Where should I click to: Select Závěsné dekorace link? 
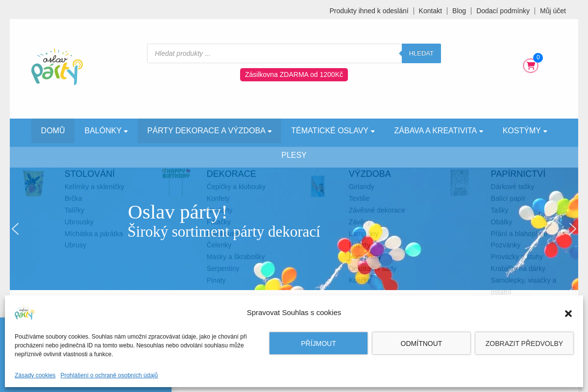coord(377,210)
